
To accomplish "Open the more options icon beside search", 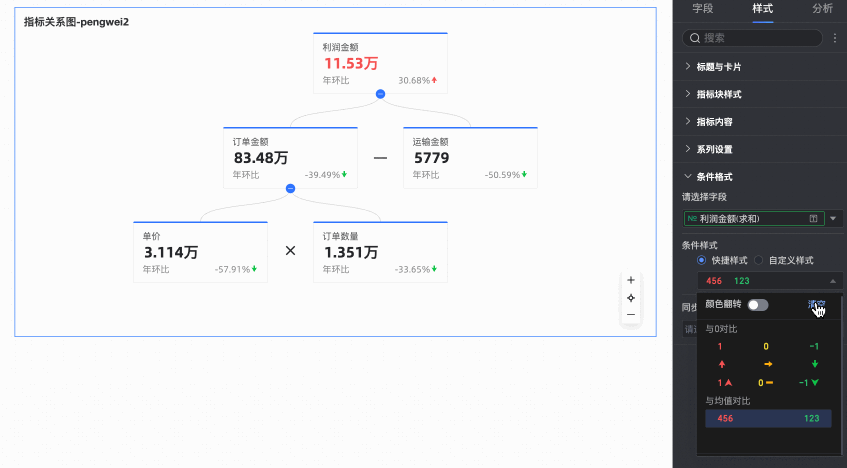I will click(x=835, y=38).
